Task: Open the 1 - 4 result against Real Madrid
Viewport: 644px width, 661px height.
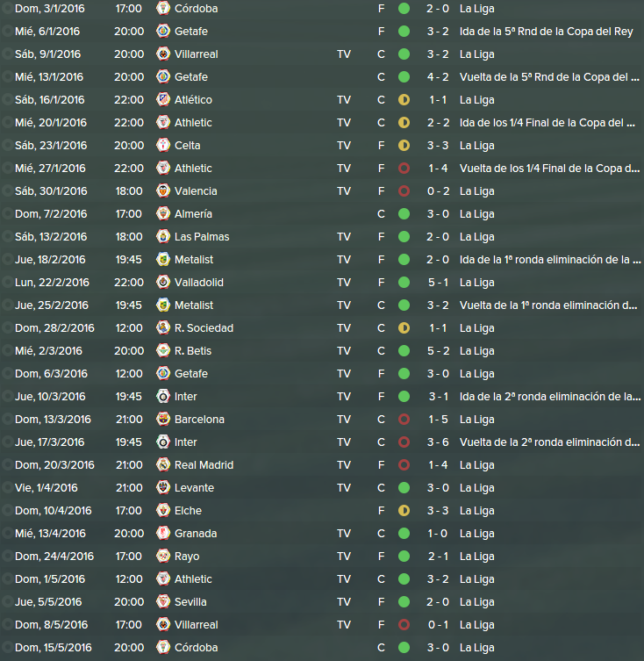Action: pyautogui.click(x=438, y=464)
